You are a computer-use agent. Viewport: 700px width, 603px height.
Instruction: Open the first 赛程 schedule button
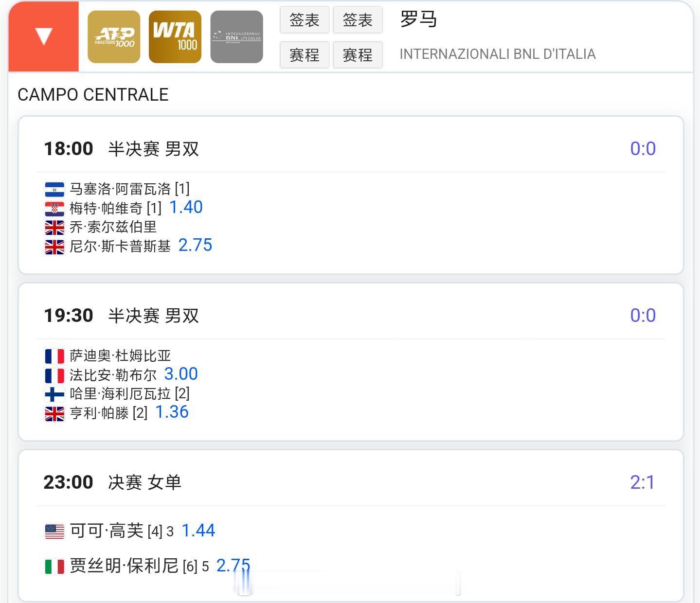point(305,55)
